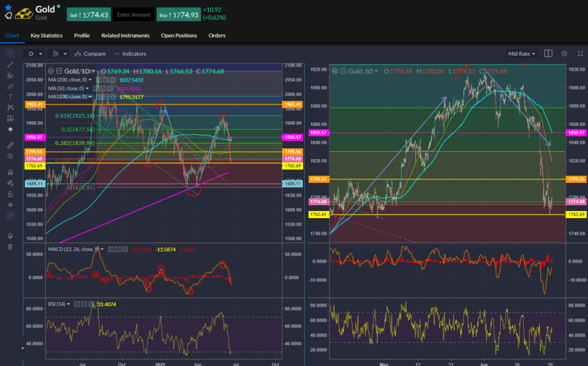This screenshot has width=588, height=366.
Task: Activate the Measure ruler tool
Action: coord(10,145)
